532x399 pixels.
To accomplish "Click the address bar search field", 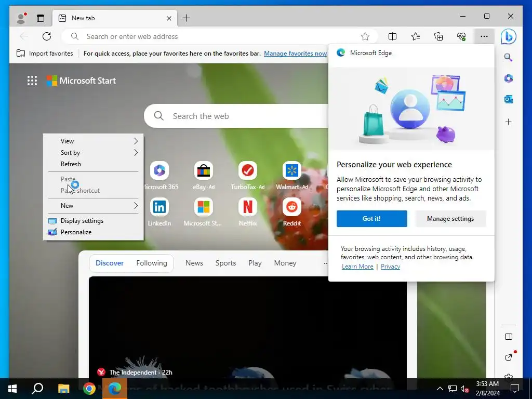I will click(220, 36).
